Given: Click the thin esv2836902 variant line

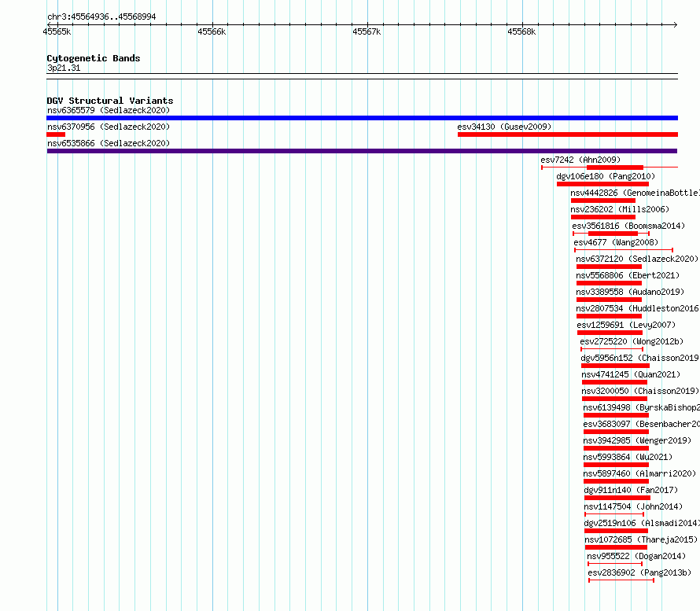Looking at the screenshot, I should pyautogui.click(x=621, y=580).
